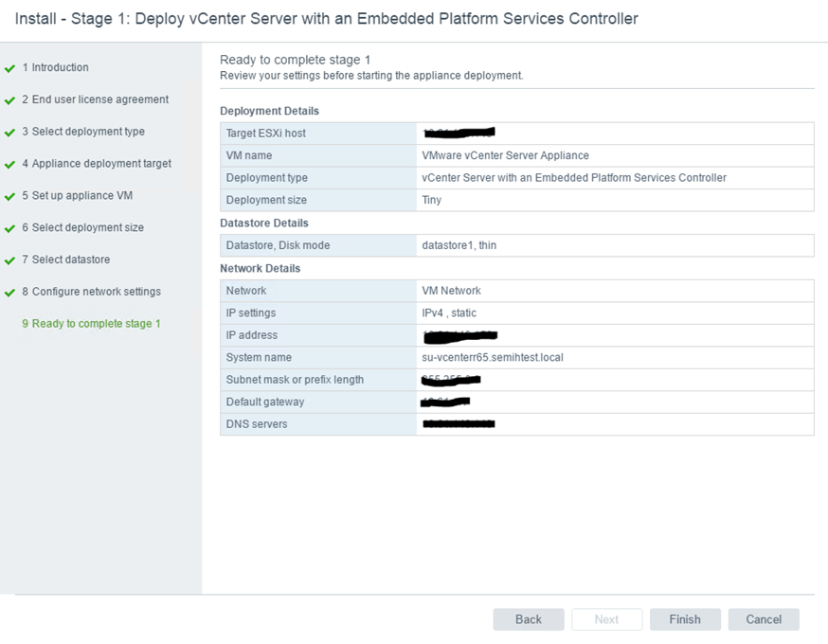Click the Back button
Image resolution: width=828 pixels, height=644 pixels.
pos(528,619)
